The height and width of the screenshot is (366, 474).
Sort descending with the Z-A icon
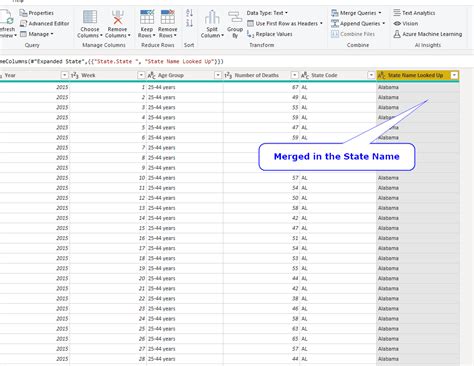189,23
